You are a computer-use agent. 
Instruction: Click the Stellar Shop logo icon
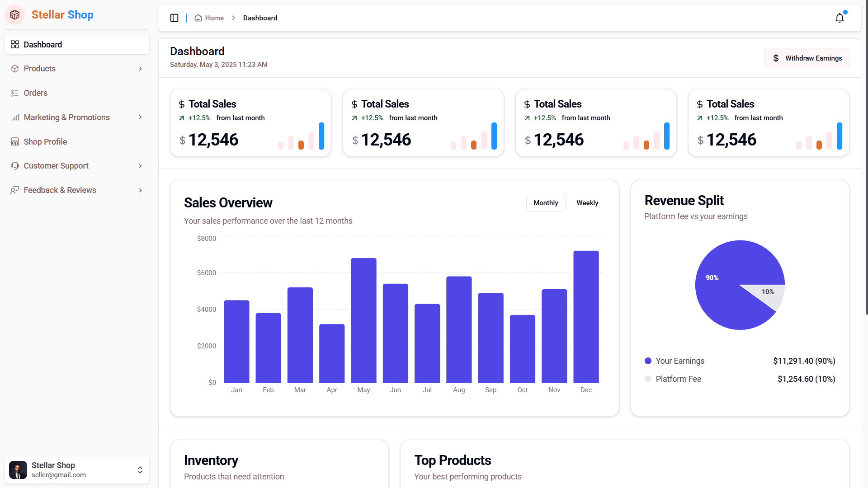[15, 15]
